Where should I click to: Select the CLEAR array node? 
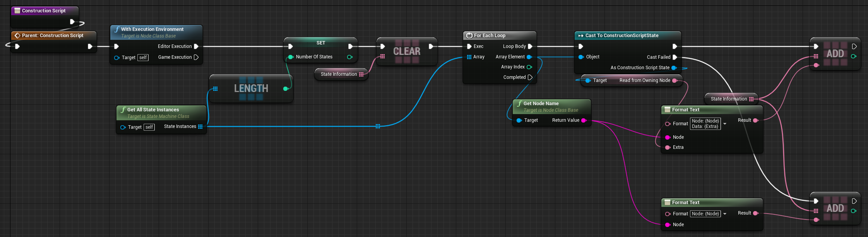coord(406,51)
